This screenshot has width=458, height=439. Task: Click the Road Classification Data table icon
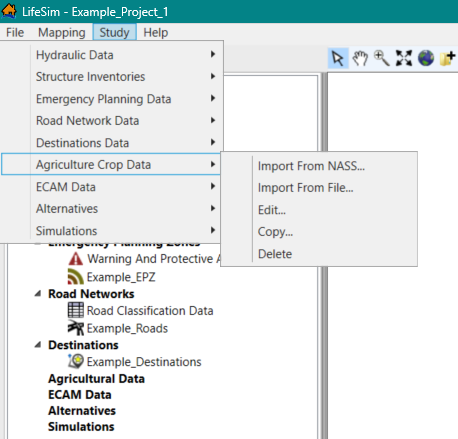[x=76, y=310]
